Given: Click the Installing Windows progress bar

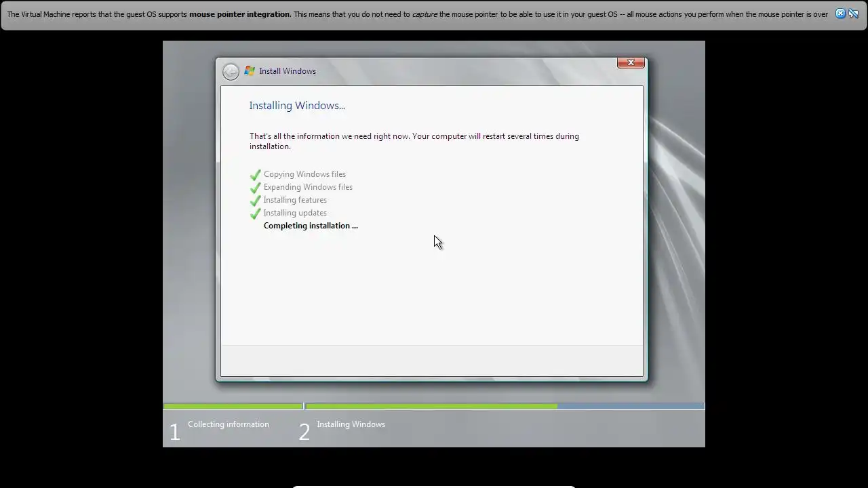Looking at the screenshot, I should (505, 407).
